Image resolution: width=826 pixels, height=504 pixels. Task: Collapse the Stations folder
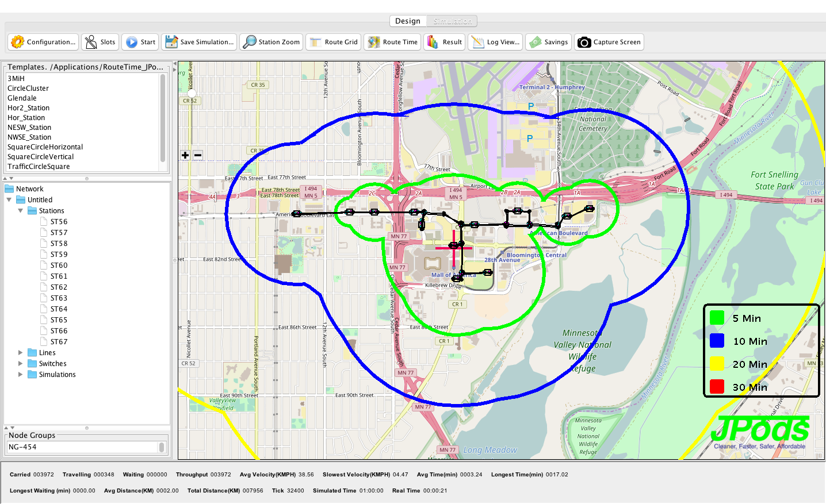click(x=21, y=211)
